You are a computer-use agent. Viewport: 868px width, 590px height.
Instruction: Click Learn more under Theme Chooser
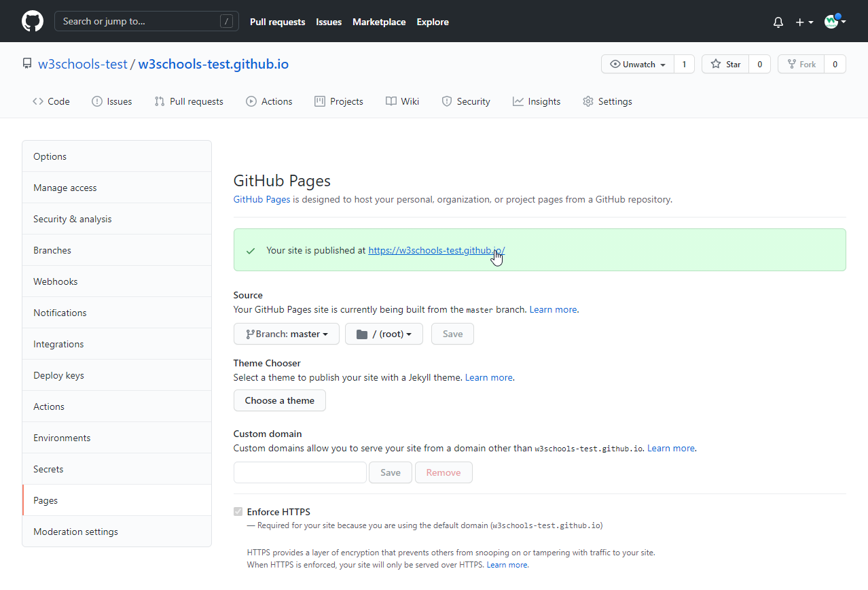click(488, 377)
